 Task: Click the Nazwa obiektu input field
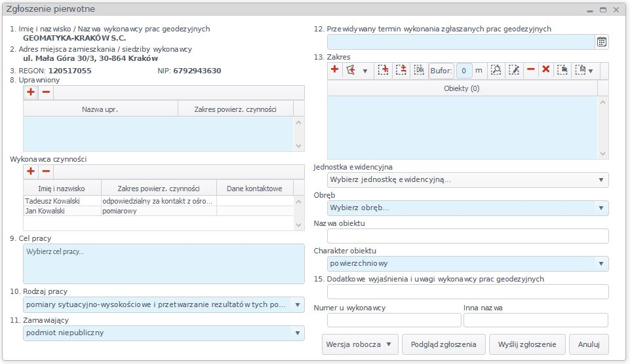coord(468,236)
